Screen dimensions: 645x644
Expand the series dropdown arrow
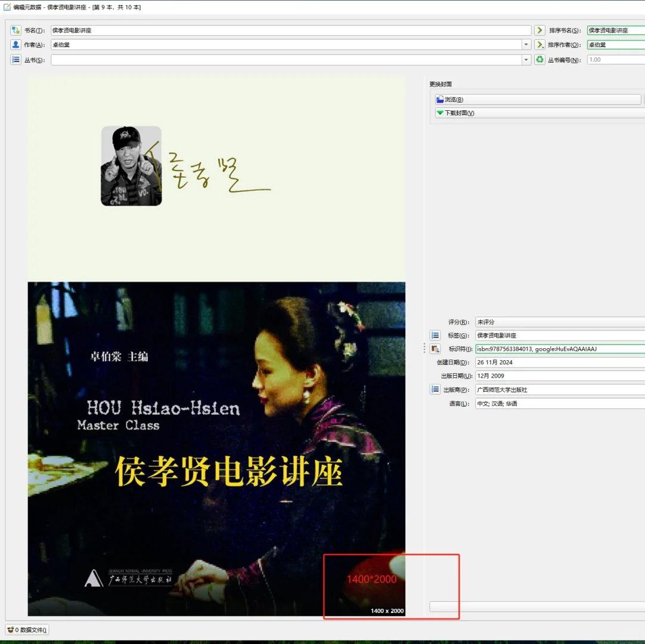(526, 60)
